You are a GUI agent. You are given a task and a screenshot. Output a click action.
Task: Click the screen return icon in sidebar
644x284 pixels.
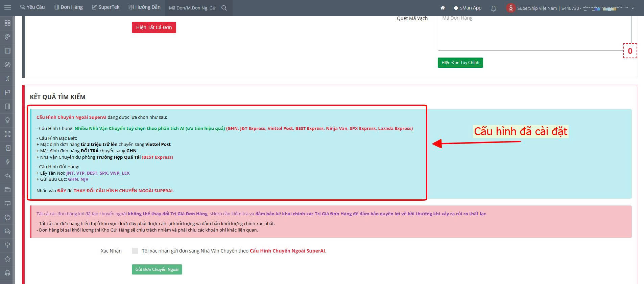click(7, 203)
